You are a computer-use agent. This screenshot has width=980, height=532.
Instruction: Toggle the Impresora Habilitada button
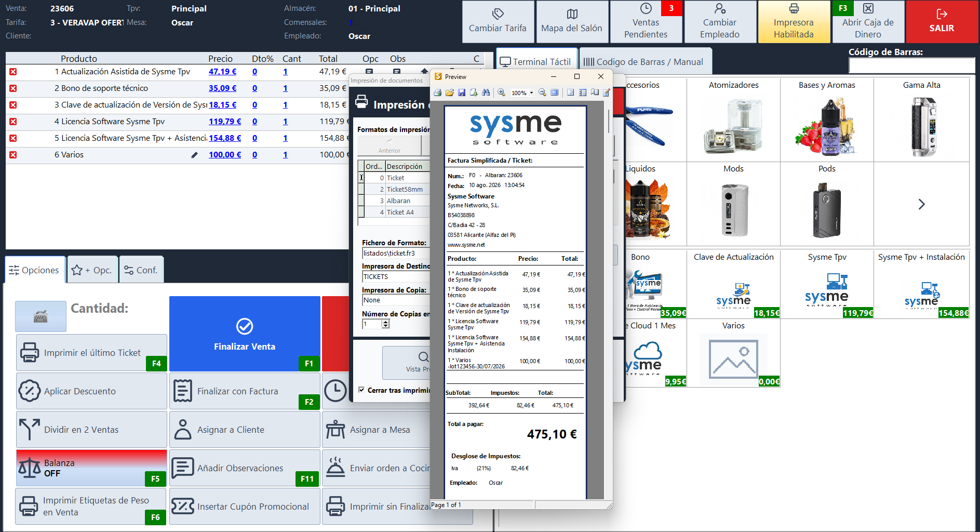[x=794, y=22]
